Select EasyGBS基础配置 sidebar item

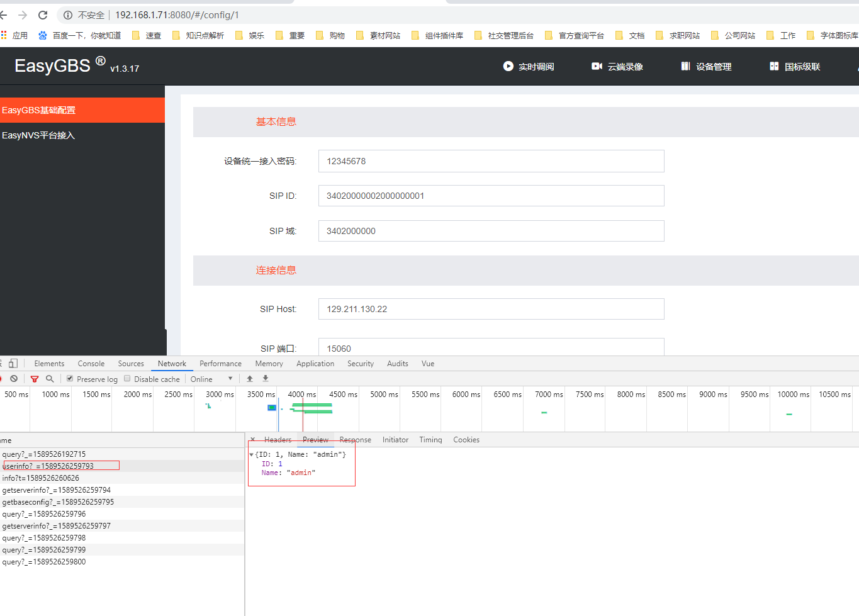(x=82, y=110)
